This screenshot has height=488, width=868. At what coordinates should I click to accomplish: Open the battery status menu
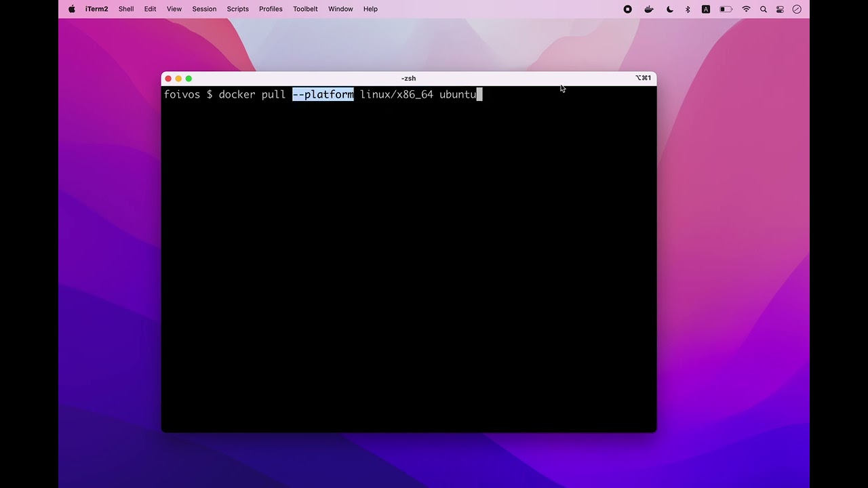726,9
